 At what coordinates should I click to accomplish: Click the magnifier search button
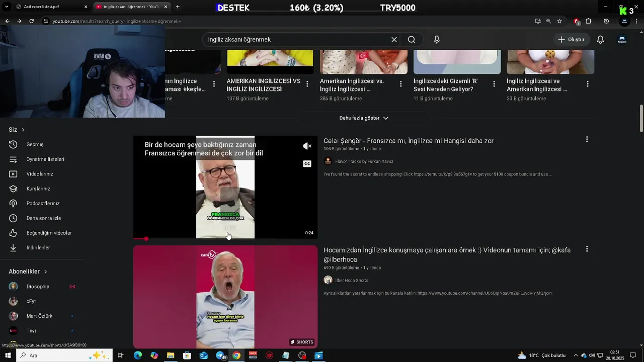point(412,40)
